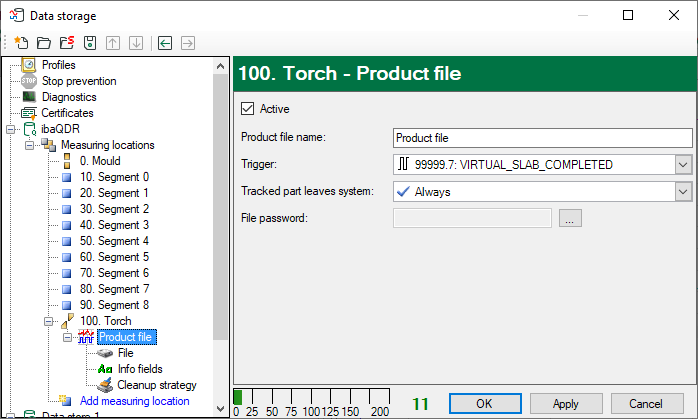The height and width of the screenshot is (419, 698).
Task: Click the green left arrow icon
Action: click(x=165, y=43)
